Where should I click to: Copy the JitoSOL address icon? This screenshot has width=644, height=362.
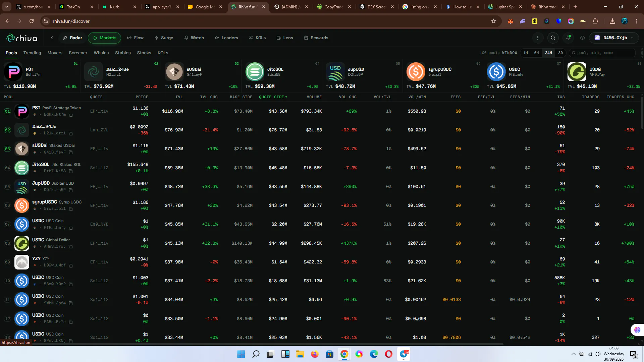pos(71,171)
